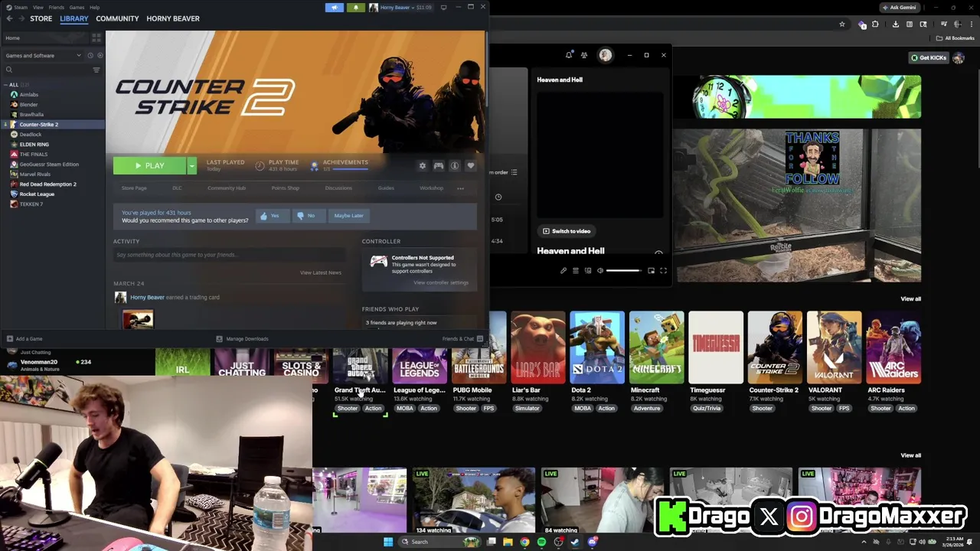Click the Spotify icon in Windows taskbar

pyautogui.click(x=541, y=542)
